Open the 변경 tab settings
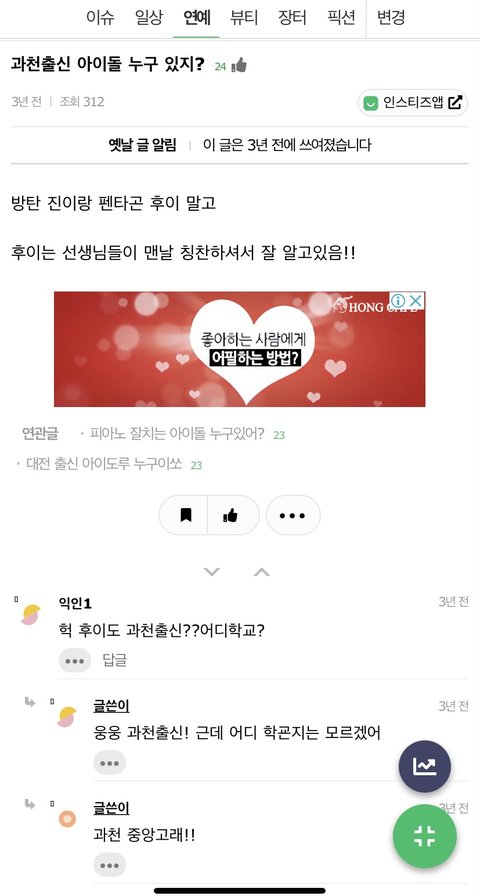This screenshot has width=480, height=896. click(x=391, y=18)
